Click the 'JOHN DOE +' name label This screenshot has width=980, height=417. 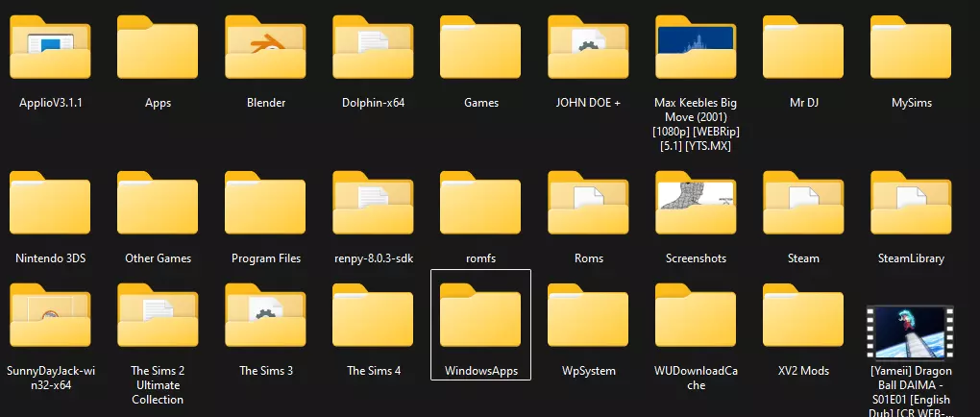pyautogui.click(x=588, y=103)
